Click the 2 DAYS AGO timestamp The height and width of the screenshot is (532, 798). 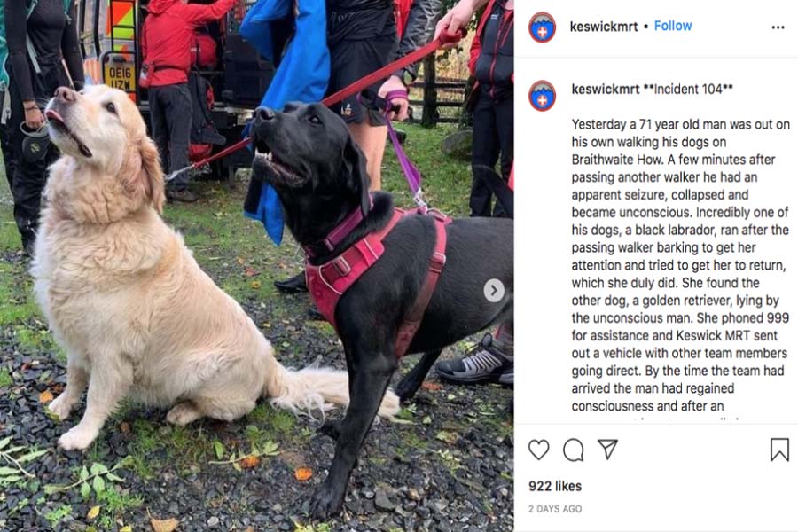pos(555,509)
